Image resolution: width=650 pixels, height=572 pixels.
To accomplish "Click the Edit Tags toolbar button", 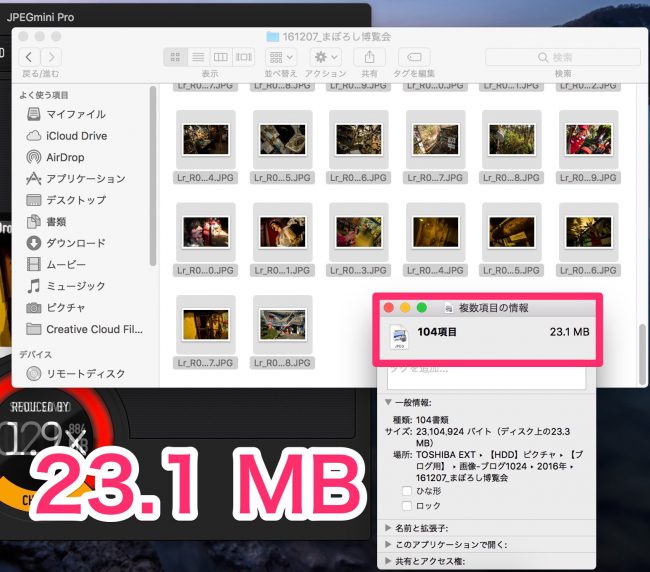I will 414,57.
